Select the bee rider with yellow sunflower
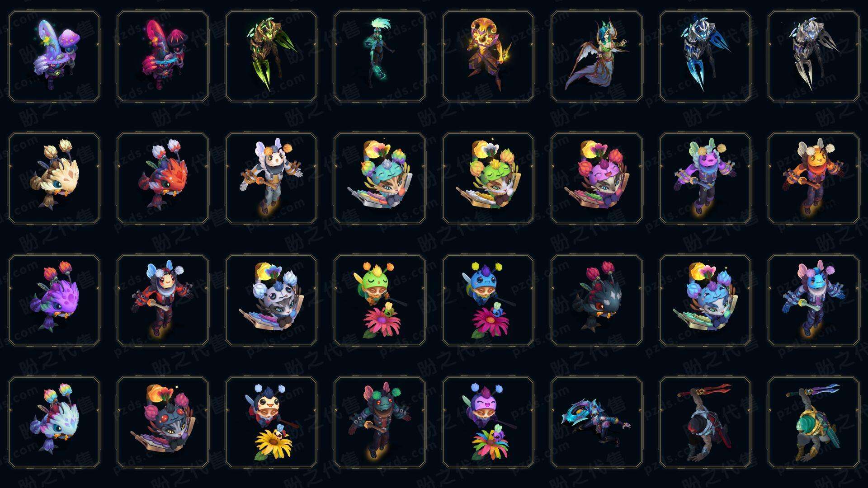Image resolution: width=868 pixels, height=488 pixels. (271, 422)
